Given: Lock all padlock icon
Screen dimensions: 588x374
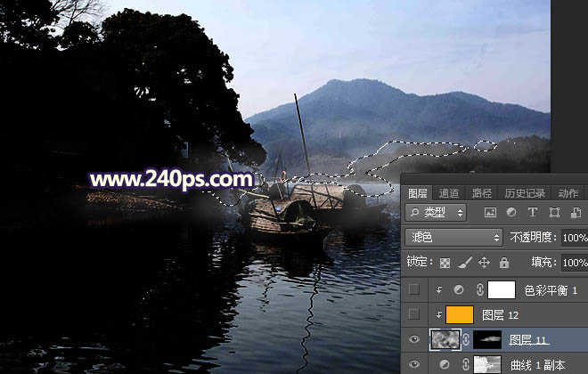Looking at the screenshot, I should pos(504,263).
